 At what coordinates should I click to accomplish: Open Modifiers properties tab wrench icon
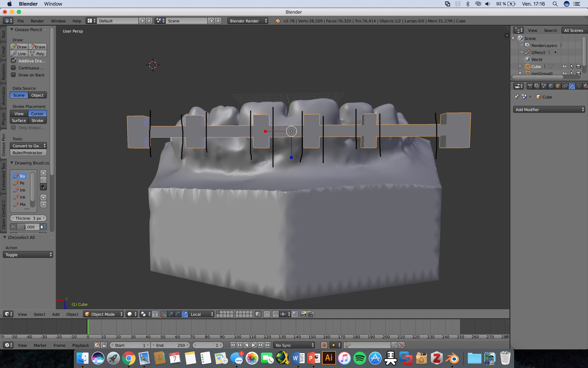coord(572,86)
